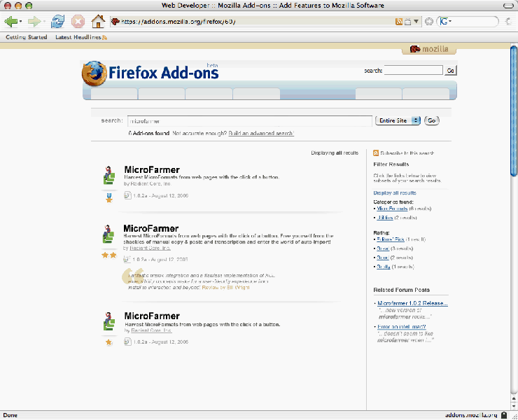Click the site favicon in the address bar
Image resolution: width=518 pixels, height=420 pixels.
[x=115, y=22]
